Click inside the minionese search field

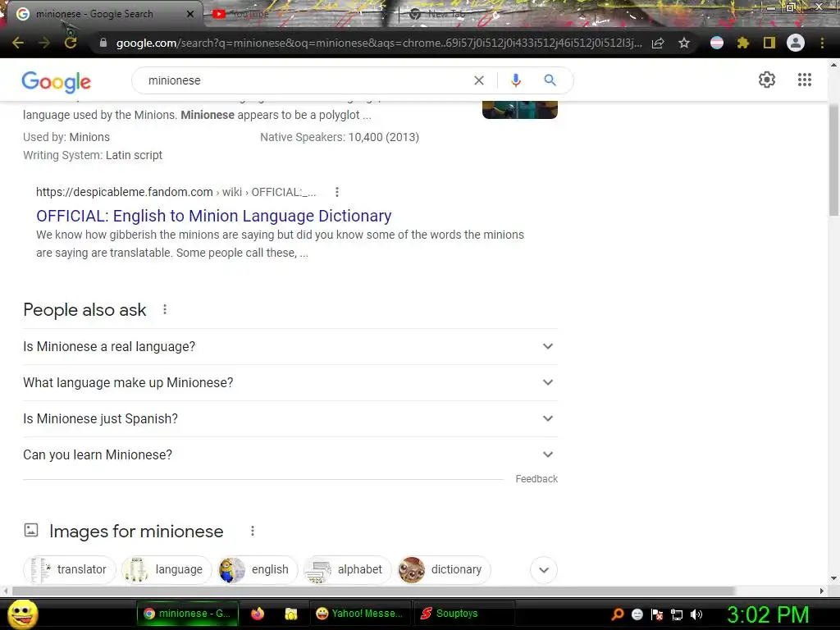[x=305, y=80]
